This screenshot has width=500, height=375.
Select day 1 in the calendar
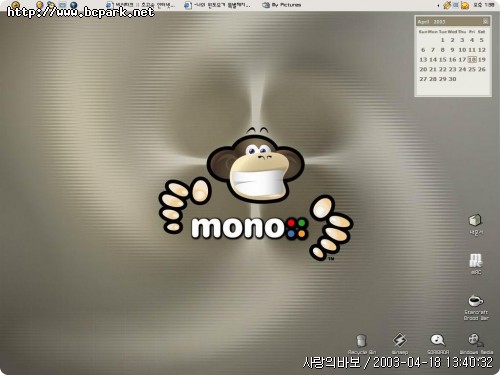442,40
